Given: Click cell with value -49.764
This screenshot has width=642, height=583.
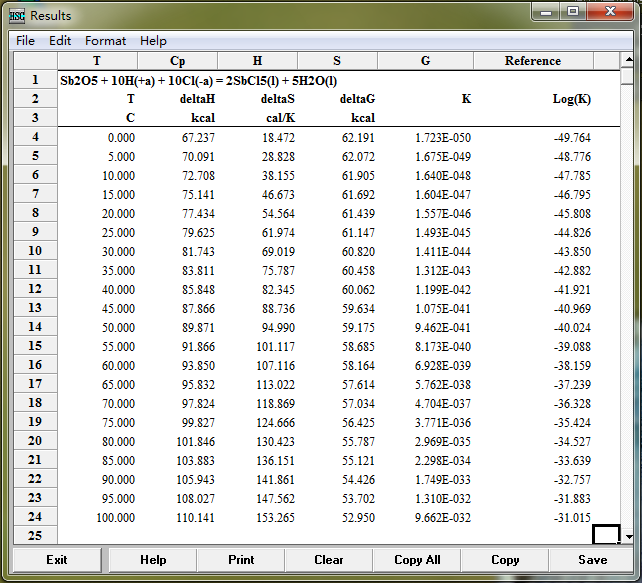Looking at the screenshot, I should pos(572,138).
